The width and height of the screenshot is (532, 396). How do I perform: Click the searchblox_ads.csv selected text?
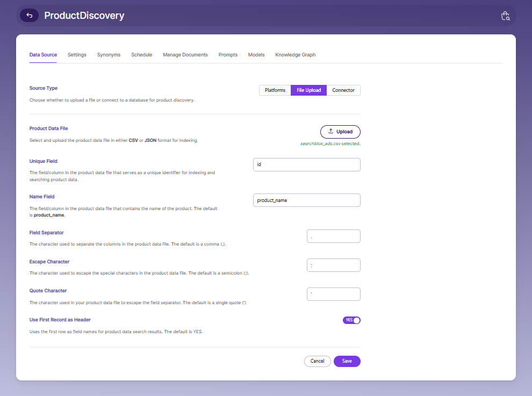click(330, 143)
